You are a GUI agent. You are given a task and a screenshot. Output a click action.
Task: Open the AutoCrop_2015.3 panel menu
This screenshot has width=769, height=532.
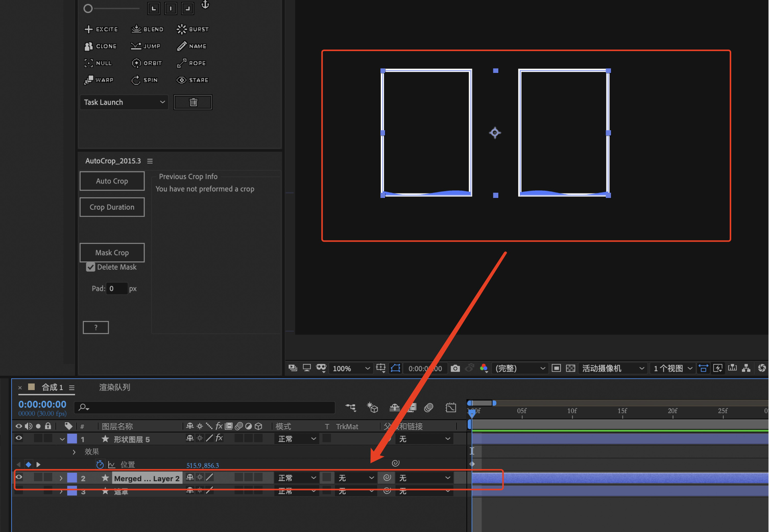point(150,161)
